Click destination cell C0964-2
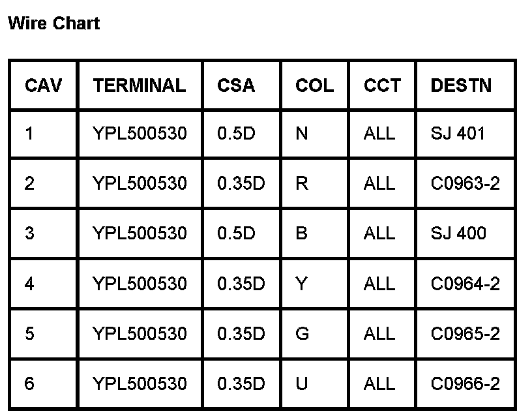The height and width of the screenshot is (420, 532). [x=465, y=284]
